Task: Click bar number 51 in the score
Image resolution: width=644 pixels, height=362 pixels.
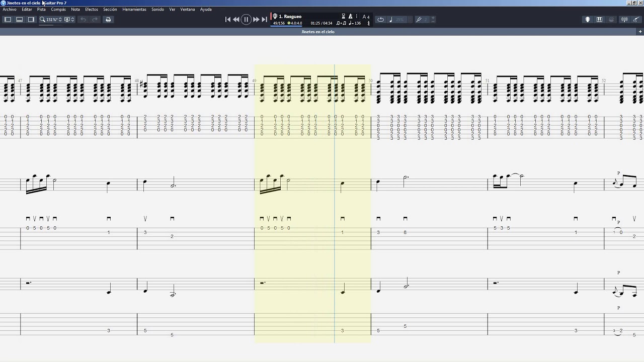Action: [x=487, y=80]
